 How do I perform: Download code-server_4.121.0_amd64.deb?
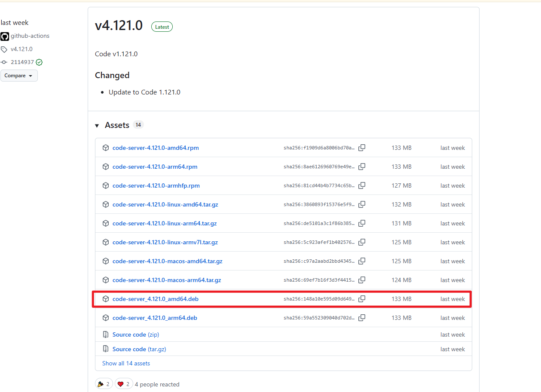(156, 299)
